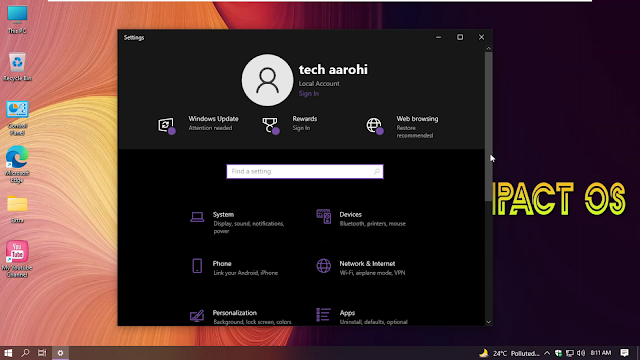The height and width of the screenshot is (360, 640).
Task: Maximize the Settings window
Action: point(460,37)
